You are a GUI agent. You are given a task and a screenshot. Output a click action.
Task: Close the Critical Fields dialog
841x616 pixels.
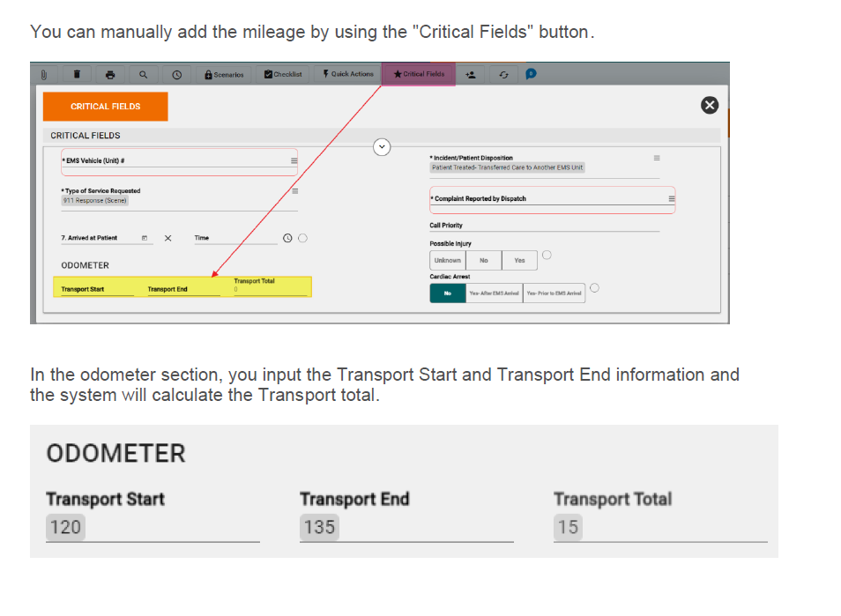(709, 106)
